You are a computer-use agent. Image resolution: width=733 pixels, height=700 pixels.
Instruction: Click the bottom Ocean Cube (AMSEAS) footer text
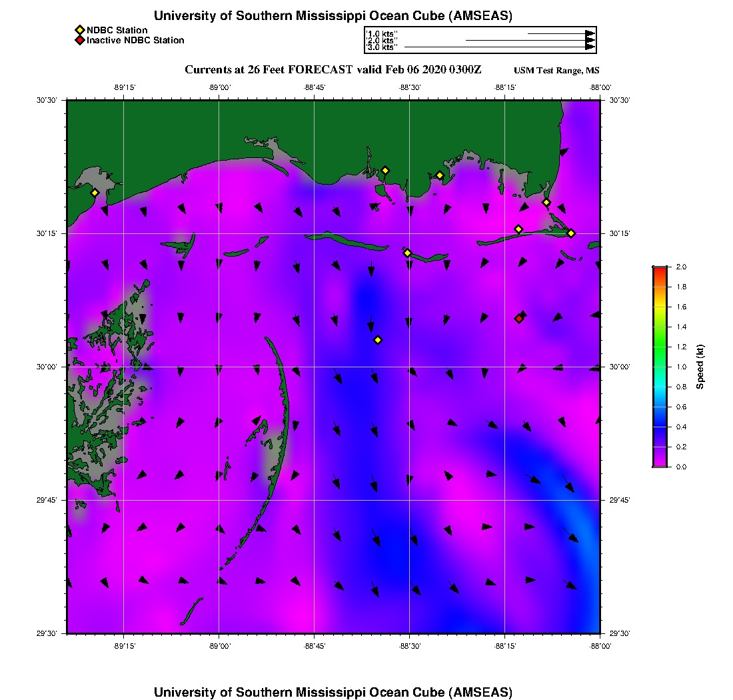(333, 692)
